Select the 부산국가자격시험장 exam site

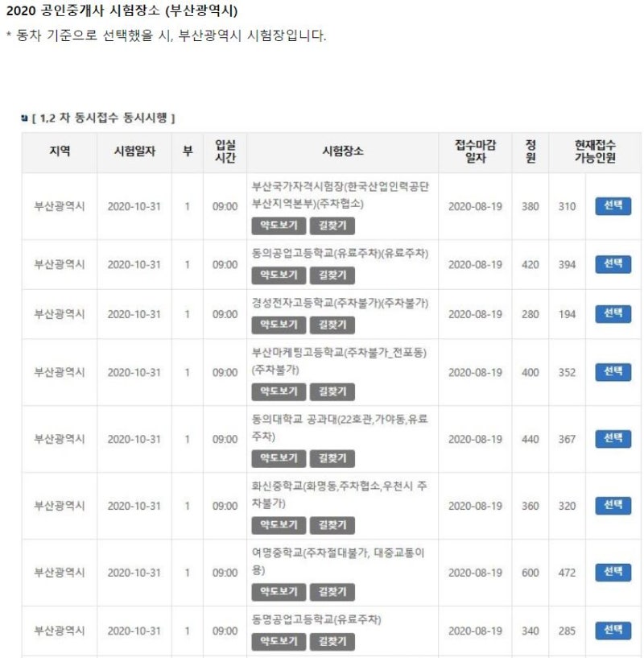[613, 206]
